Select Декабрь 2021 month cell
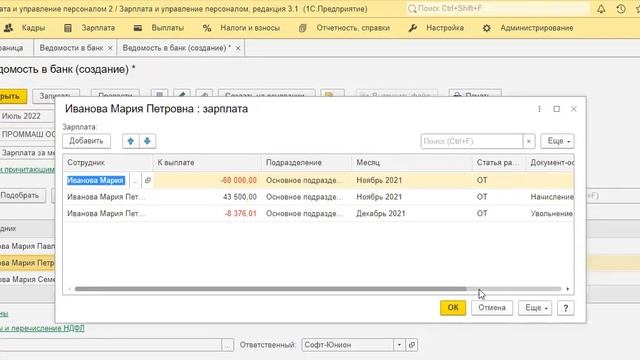 pyautogui.click(x=412, y=213)
